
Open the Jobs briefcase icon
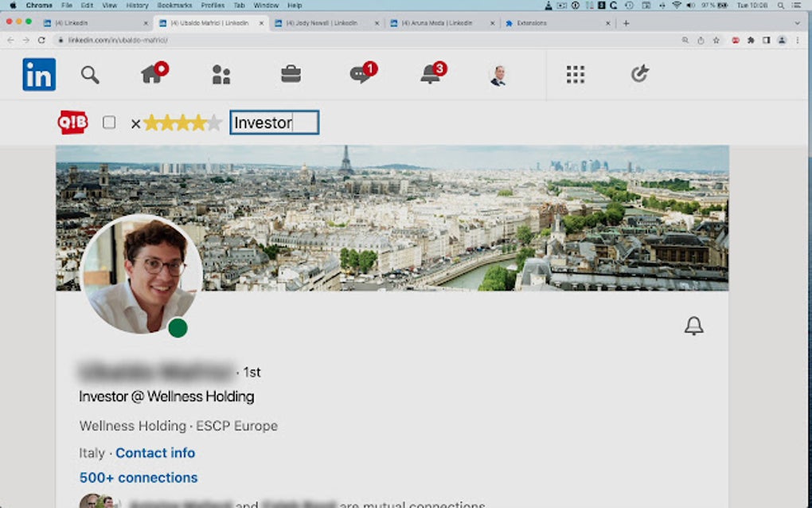coord(290,73)
